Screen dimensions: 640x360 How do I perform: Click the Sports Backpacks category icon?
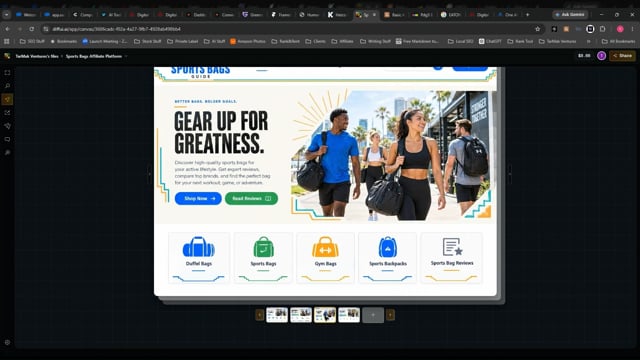(388, 247)
